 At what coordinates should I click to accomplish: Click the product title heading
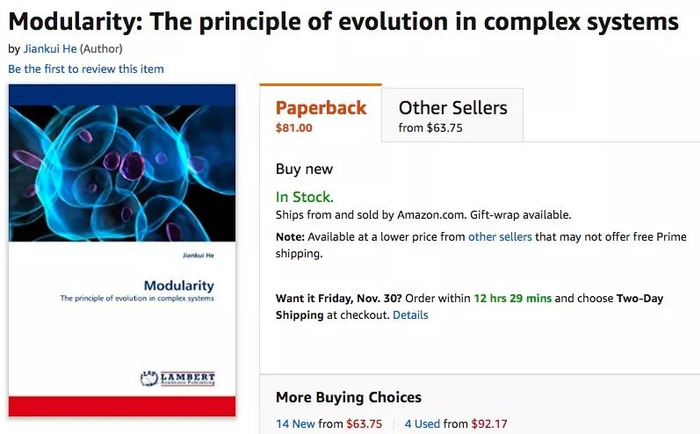[343, 21]
